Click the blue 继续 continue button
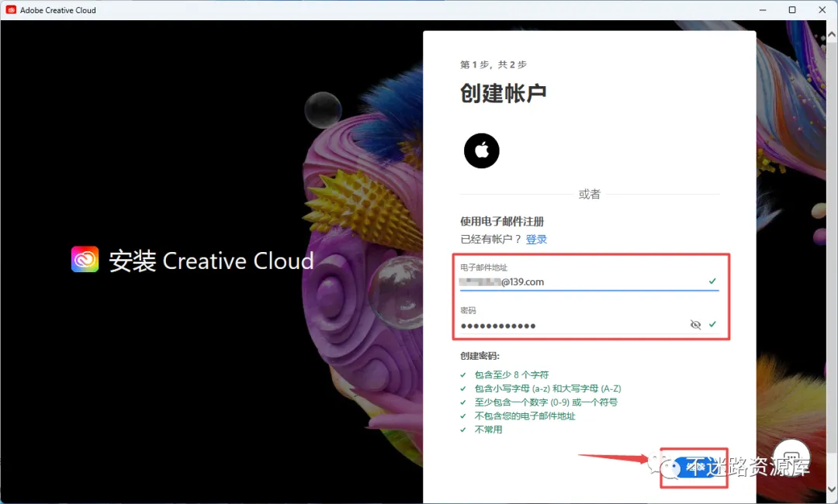The height and width of the screenshot is (504, 838). pos(694,467)
